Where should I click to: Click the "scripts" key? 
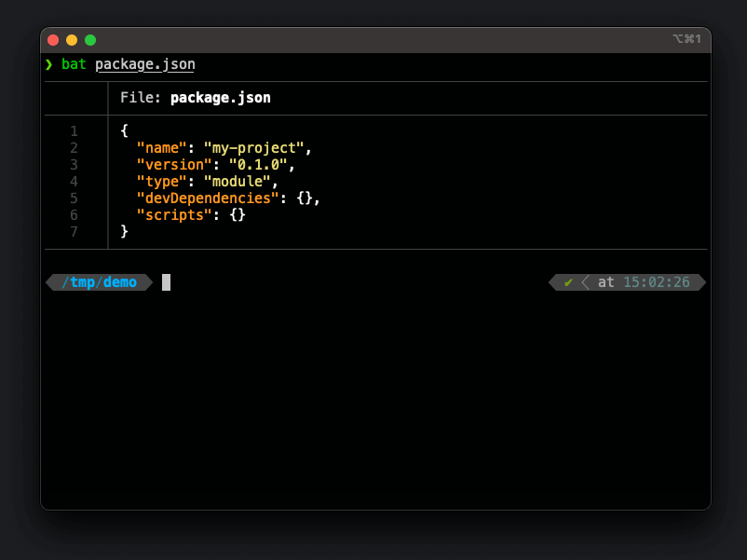pyautogui.click(x=173, y=215)
